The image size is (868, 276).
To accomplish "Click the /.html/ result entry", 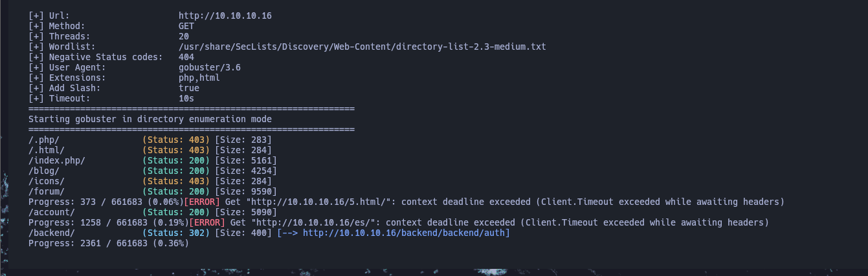I will pos(47,150).
